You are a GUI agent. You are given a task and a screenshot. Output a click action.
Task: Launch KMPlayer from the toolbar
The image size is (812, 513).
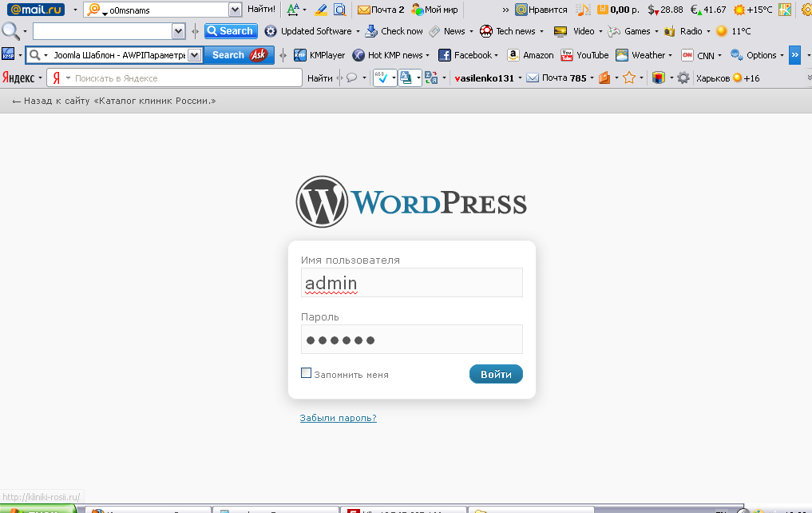(319, 55)
